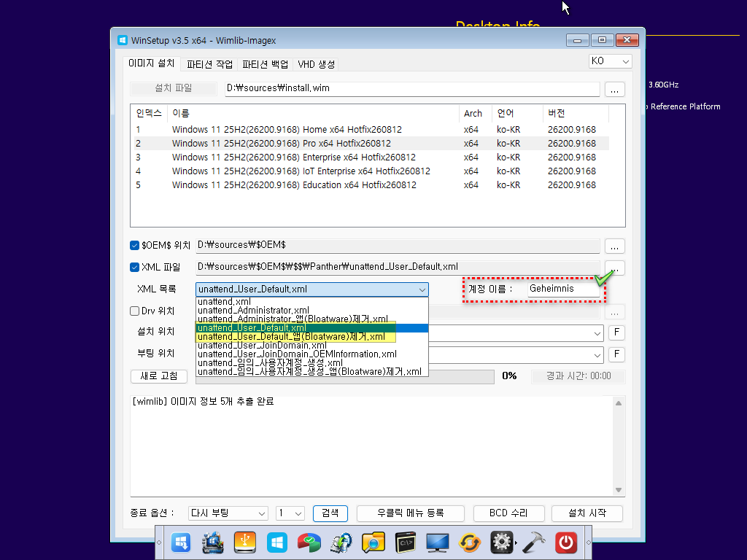
Task: Switch to the 파티션 작업 tab
Action: (x=209, y=64)
